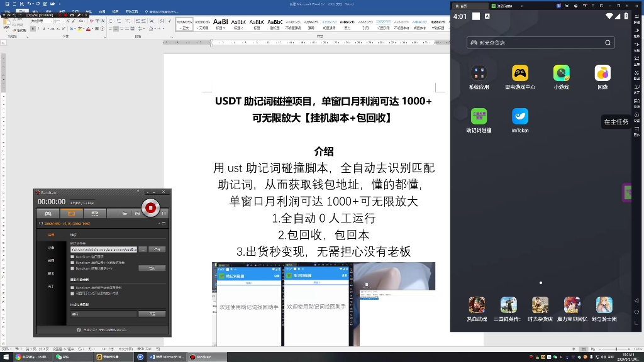Open the font color dropdown arrow in Word
644x362 pixels.
tap(92, 29)
